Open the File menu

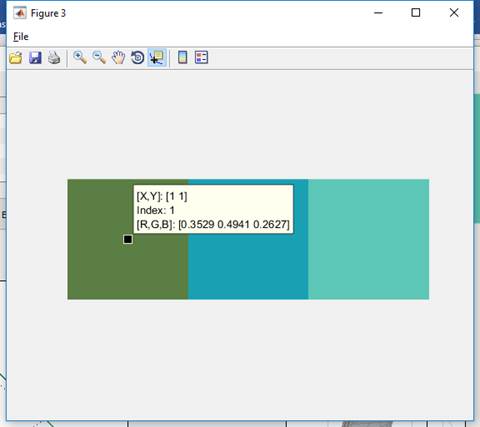pos(21,37)
